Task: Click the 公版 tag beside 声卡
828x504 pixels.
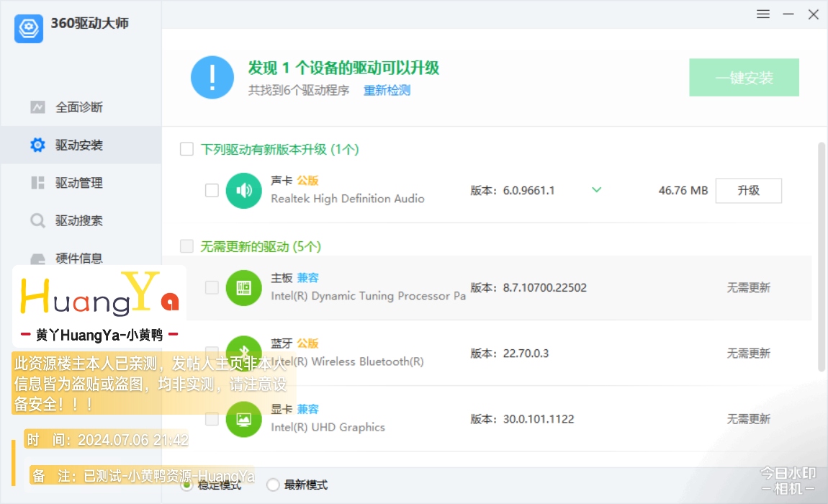Action: (307, 181)
